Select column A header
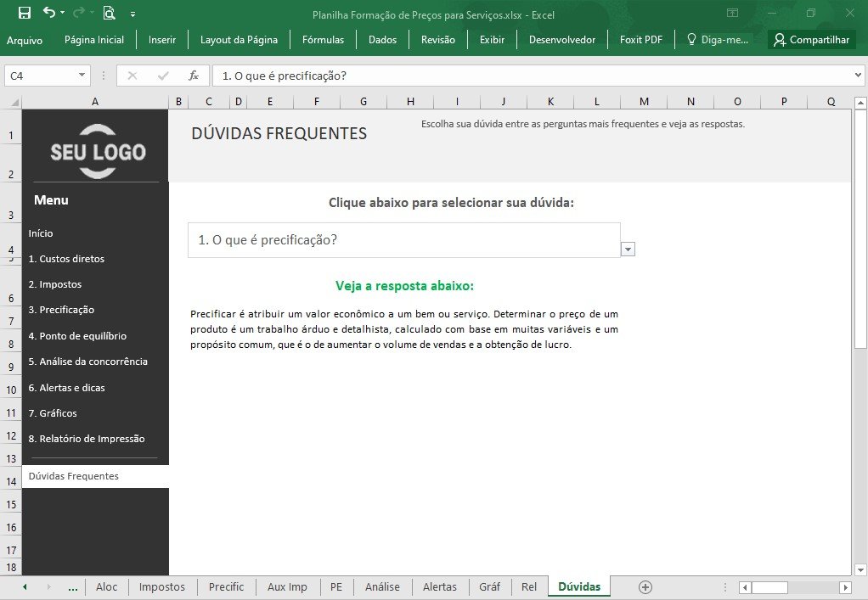868x600 pixels. tap(95, 102)
